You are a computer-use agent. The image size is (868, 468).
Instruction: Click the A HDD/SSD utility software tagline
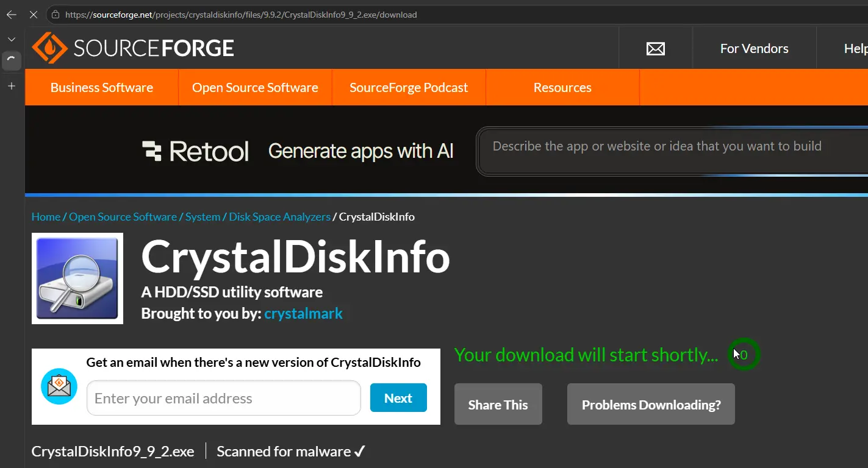pos(232,292)
